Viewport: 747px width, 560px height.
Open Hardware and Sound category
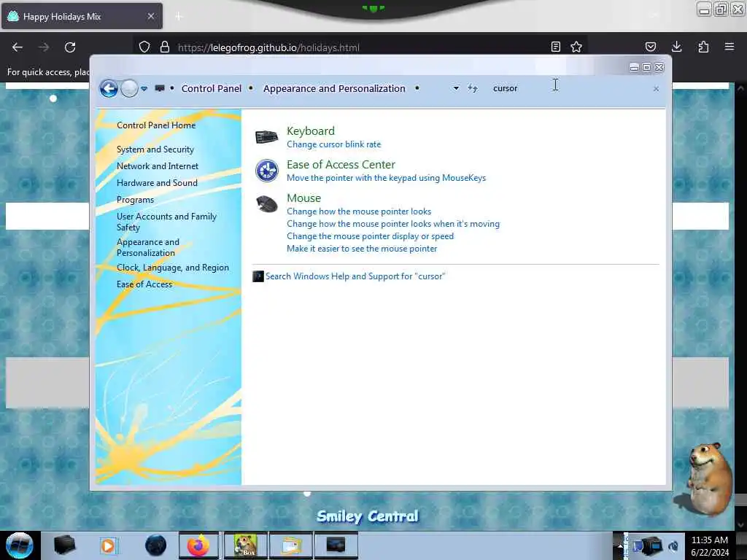tap(157, 183)
